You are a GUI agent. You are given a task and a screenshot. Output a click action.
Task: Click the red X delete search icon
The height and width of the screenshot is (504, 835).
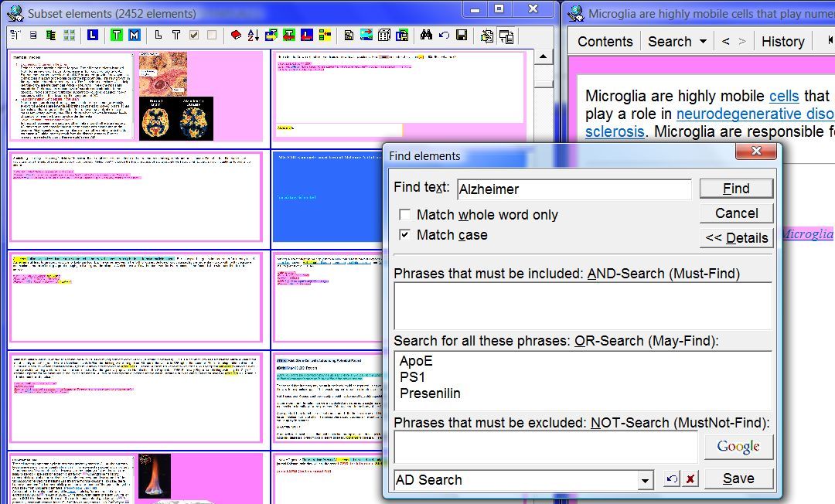(690, 479)
